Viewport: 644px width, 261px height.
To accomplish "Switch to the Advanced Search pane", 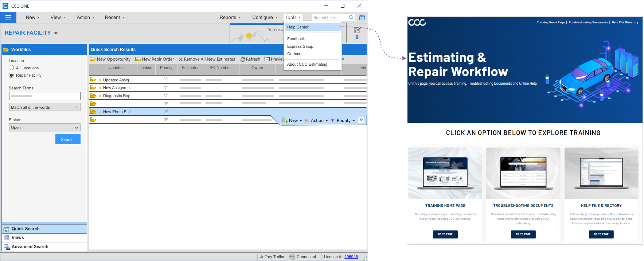I will pyautogui.click(x=30, y=247).
